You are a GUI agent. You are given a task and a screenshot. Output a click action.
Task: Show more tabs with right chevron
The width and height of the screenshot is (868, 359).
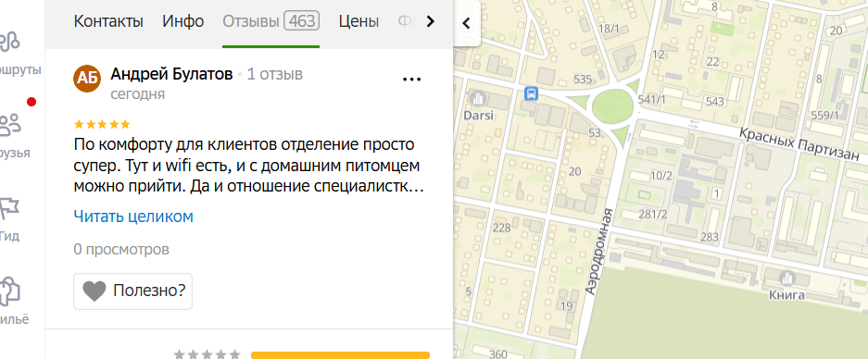pyautogui.click(x=430, y=21)
